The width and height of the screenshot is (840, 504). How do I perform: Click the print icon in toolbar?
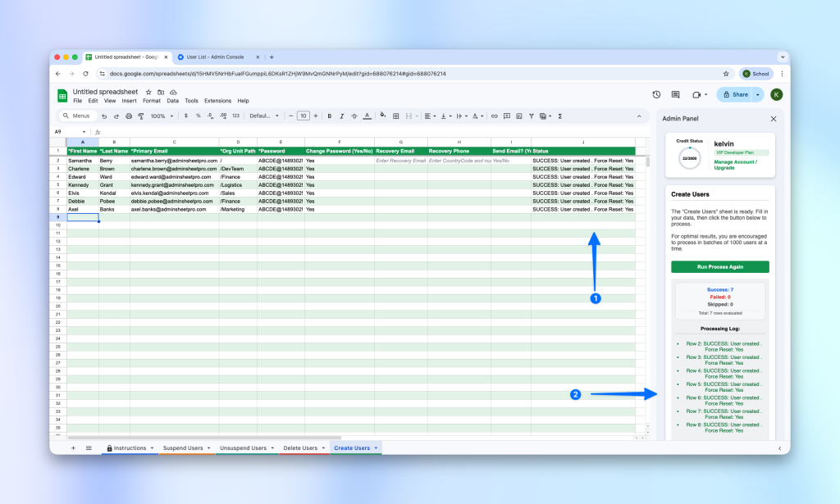coord(129,116)
